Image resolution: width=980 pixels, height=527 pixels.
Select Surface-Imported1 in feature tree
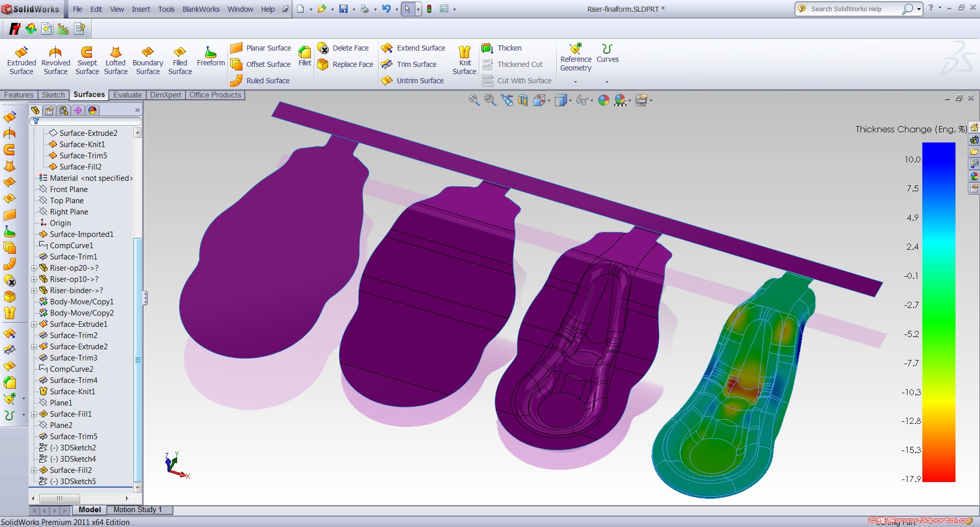pos(82,234)
